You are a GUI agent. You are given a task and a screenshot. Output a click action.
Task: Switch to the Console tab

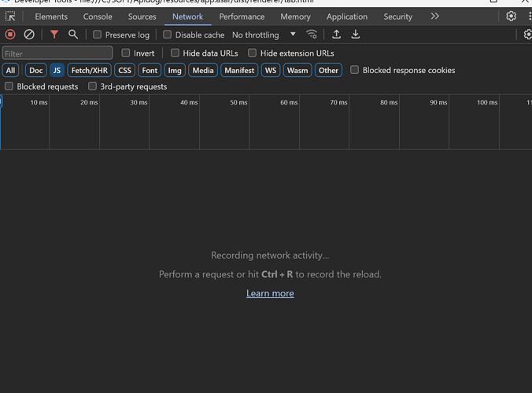point(98,17)
